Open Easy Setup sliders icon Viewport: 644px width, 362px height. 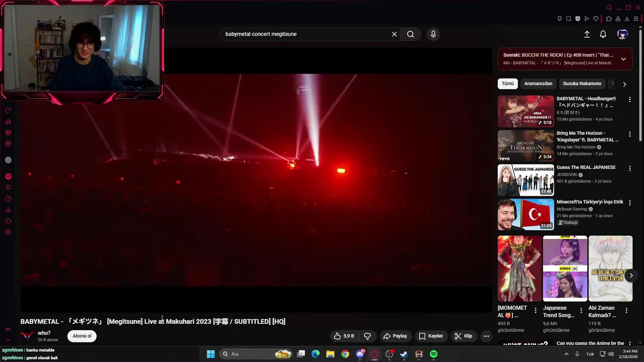point(636,19)
